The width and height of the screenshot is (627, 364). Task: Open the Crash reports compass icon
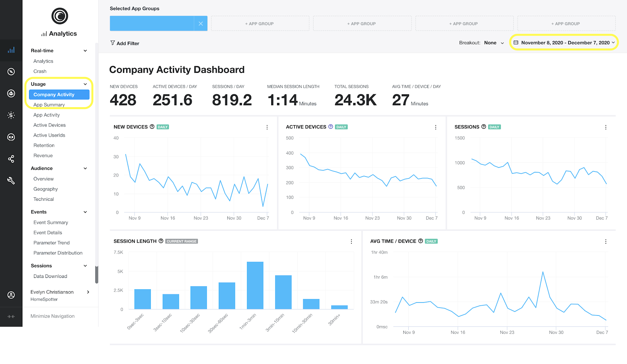tap(11, 71)
